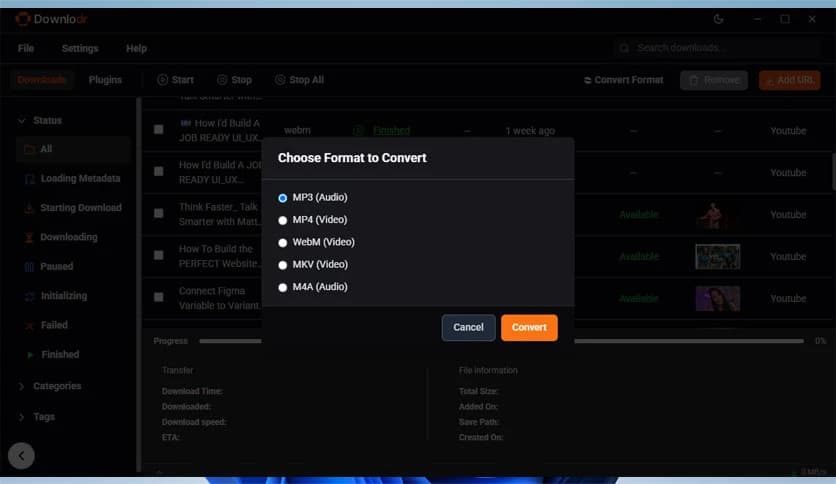
Task: Click the Remove trash icon
Action: tap(694, 80)
